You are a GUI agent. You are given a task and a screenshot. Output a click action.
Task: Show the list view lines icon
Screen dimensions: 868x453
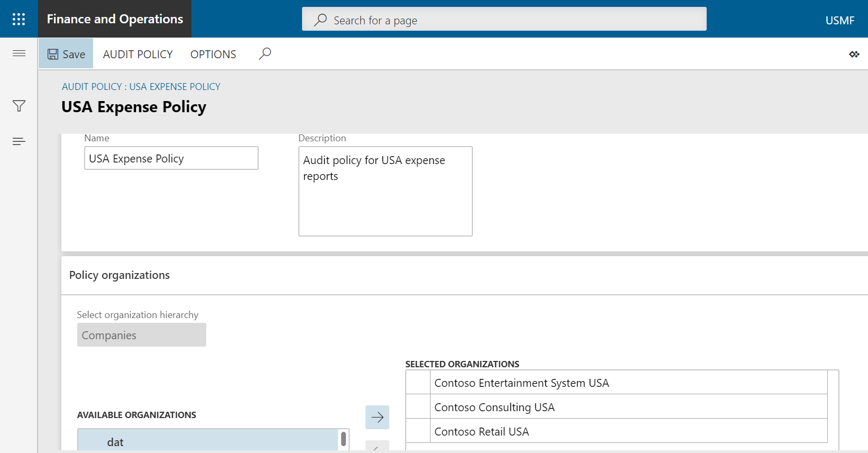point(19,141)
